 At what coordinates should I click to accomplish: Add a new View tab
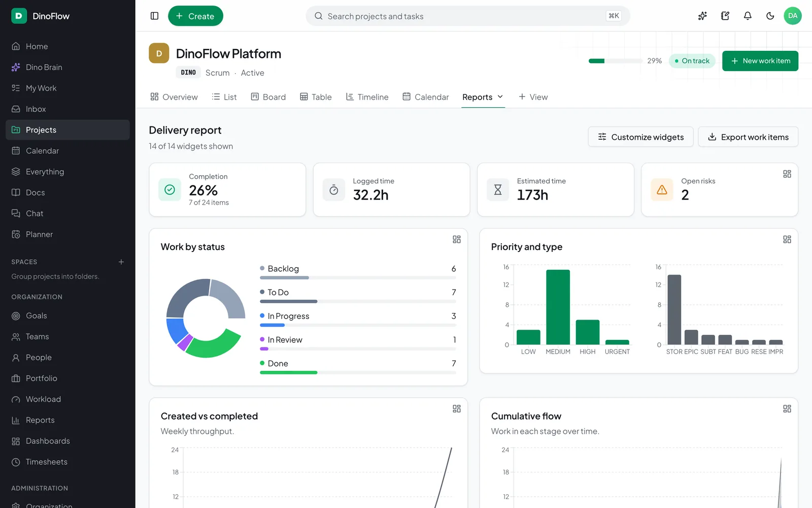[x=533, y=97]
